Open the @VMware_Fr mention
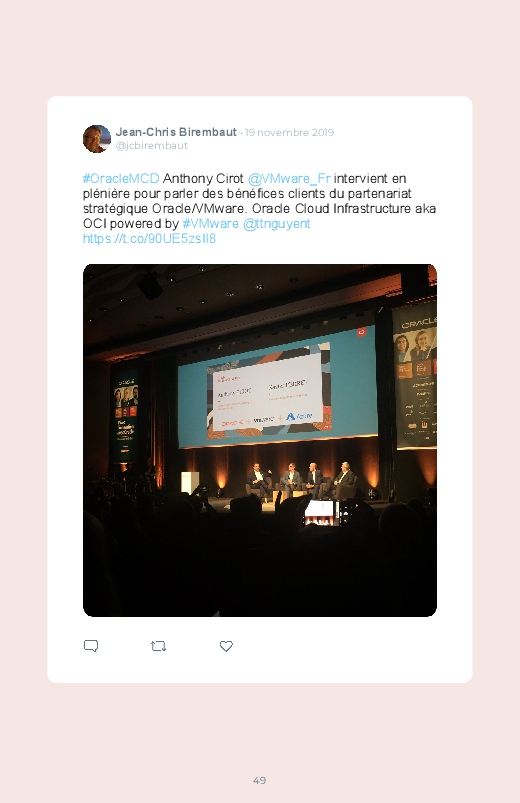The image size is (520, 803). 289,178
